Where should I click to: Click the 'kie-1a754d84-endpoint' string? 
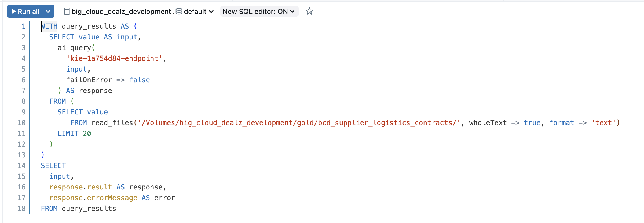click(x=114, y=58)
